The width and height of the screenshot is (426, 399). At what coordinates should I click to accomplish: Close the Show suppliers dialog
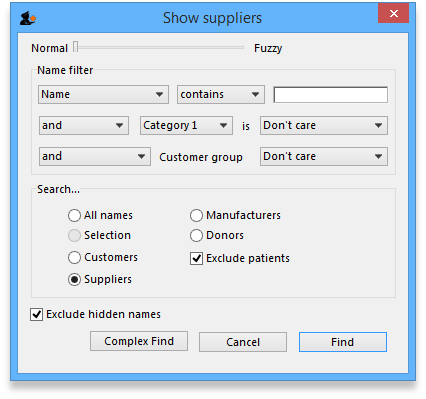click(393, 13)
